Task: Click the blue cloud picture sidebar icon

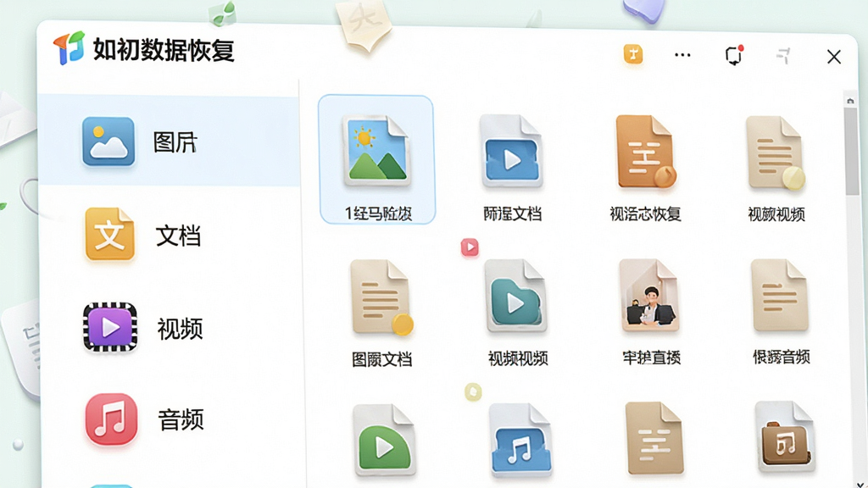Action: [x=108, y=141]
